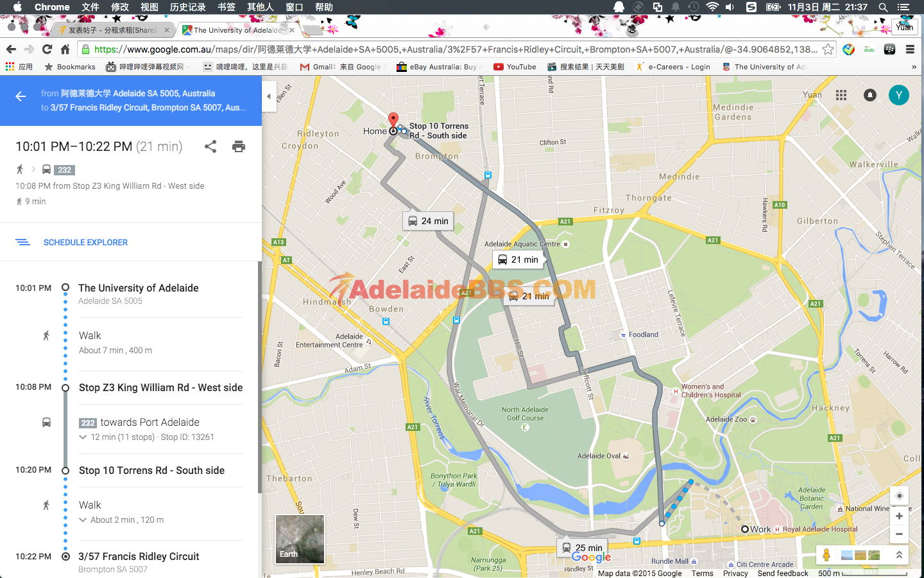Bookmark this page with the star icon
The height and width of the screenshot is (578, 924).
[x=828, y=49]
